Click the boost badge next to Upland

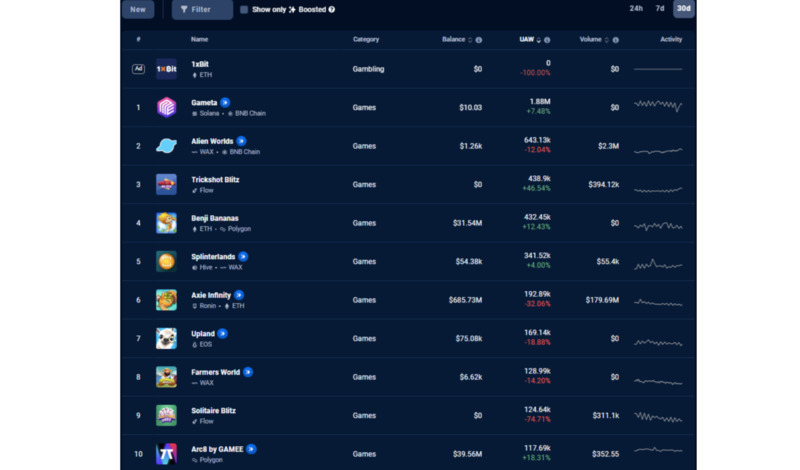[x=222, y=334]
